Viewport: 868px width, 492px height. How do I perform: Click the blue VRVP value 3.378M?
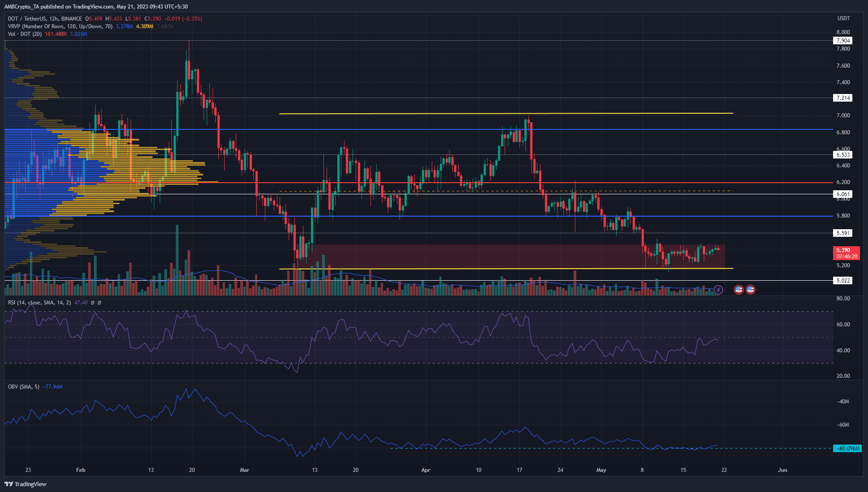124,26
